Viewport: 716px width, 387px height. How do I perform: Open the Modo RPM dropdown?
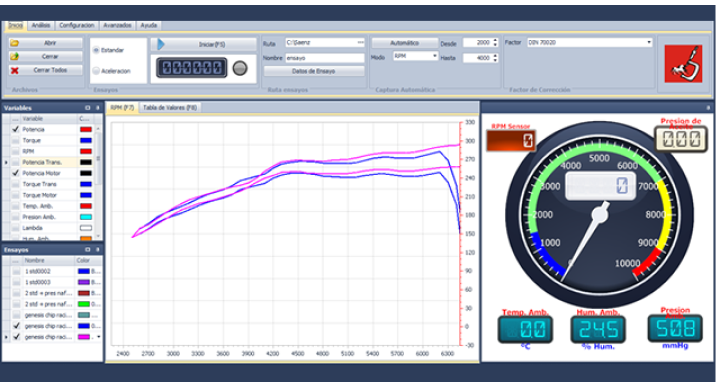coord(434,56)
